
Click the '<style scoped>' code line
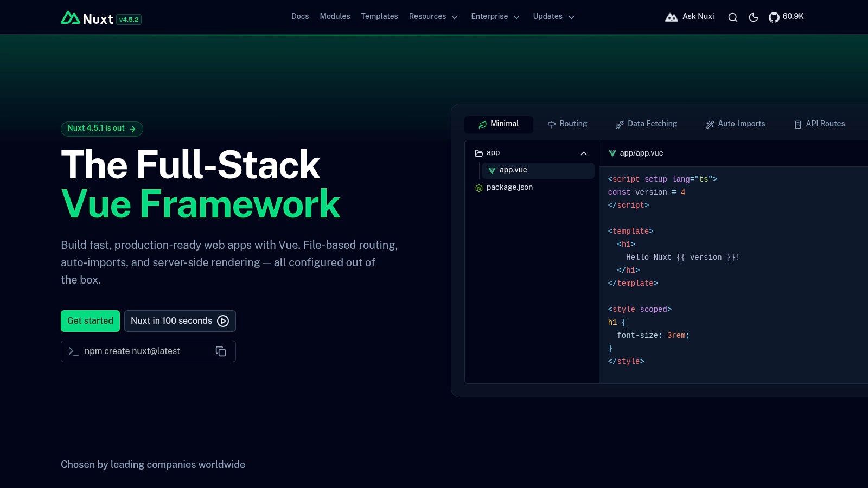[x=640, y=309]
